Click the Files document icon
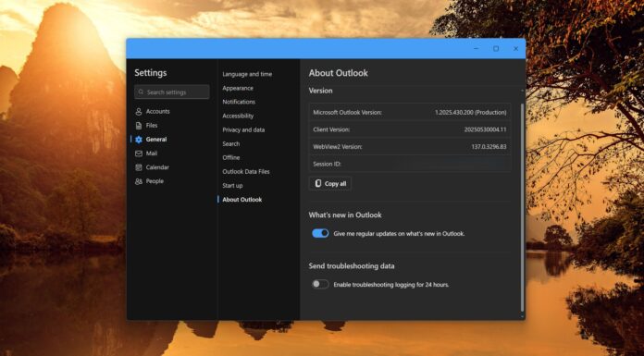Viewport: 644px width, 356px height. pos(139,125)
